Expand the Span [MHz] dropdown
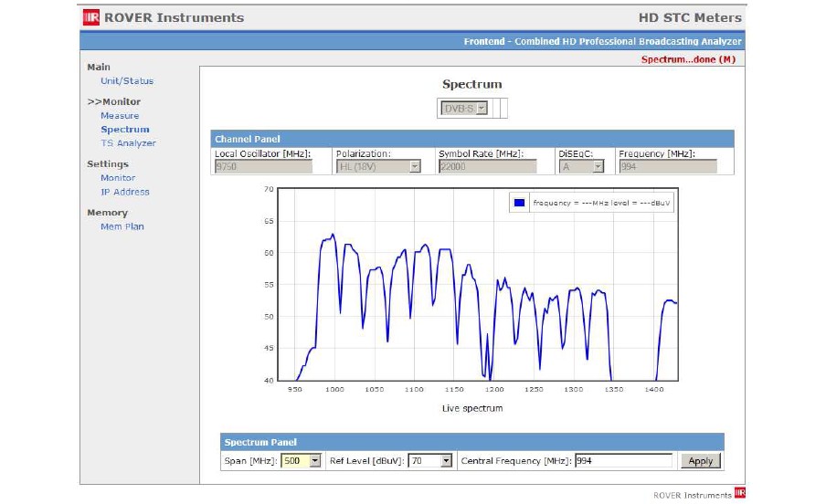The width and height of the screenshot is (826, 504). [301, 461]
